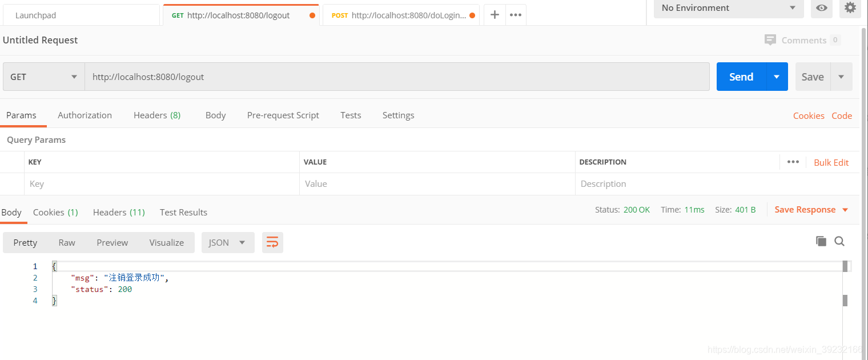This screenshot has width=868, height=360.
Task: Open the Tests tab
Action: pyautogui.click(x=351, y=115)
